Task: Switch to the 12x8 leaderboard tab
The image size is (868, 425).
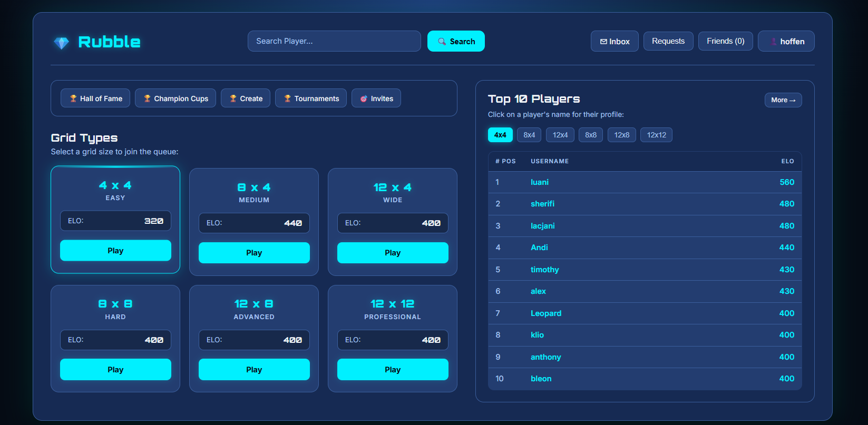Action: click(x=622, y=135)
